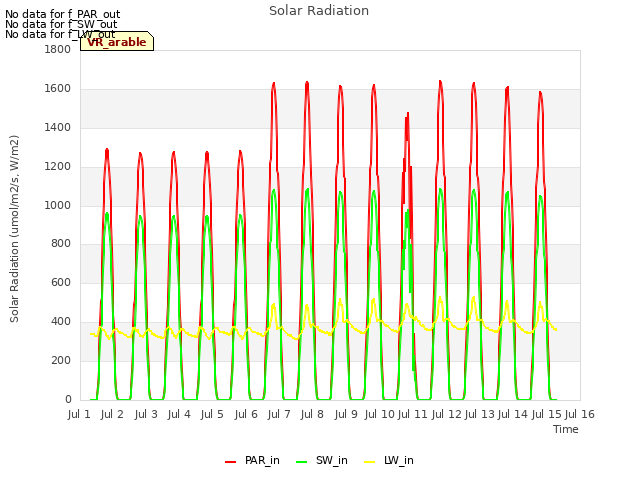Screen dimensions: 640x480
Task: Click the 'No data for f_PAR_out' message
Action: 62,14
